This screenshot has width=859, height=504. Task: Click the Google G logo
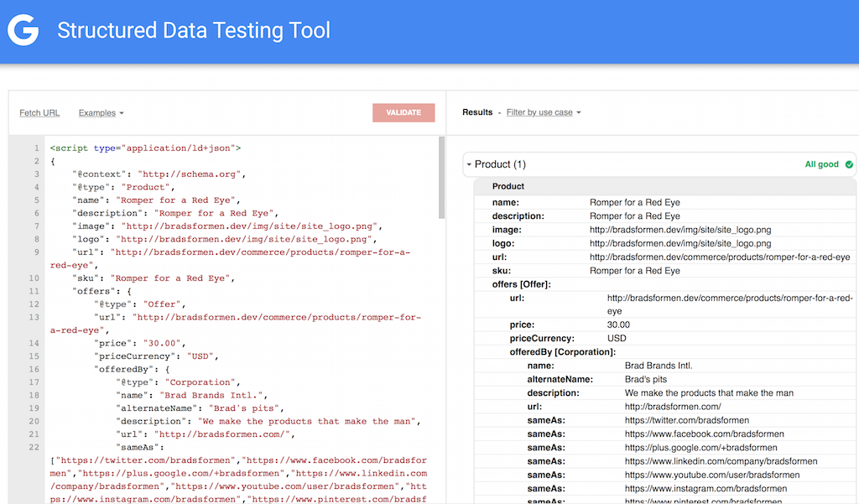[x=23, y=30]
